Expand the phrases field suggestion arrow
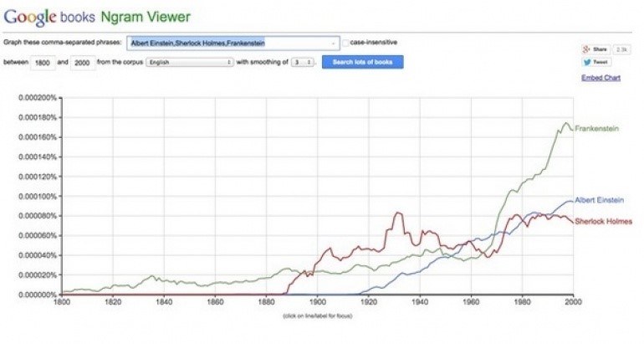 click(335, 42)
